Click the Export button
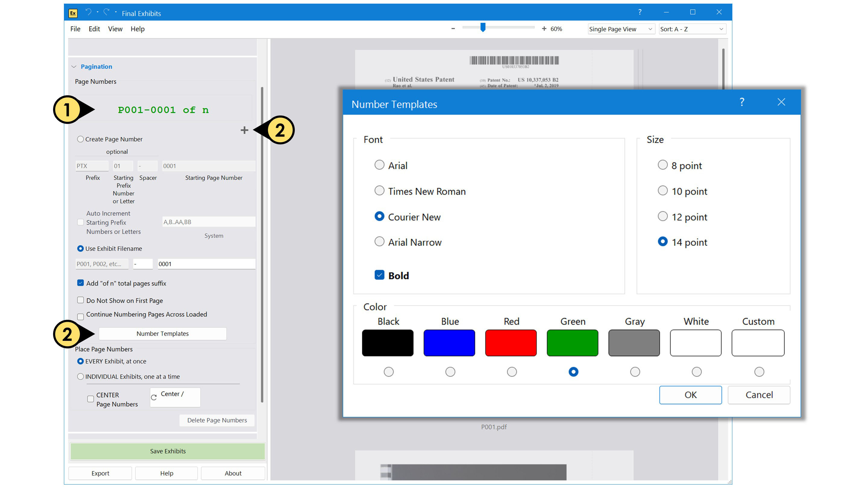The width and height of the screenshot is (868, 487). 100,473
